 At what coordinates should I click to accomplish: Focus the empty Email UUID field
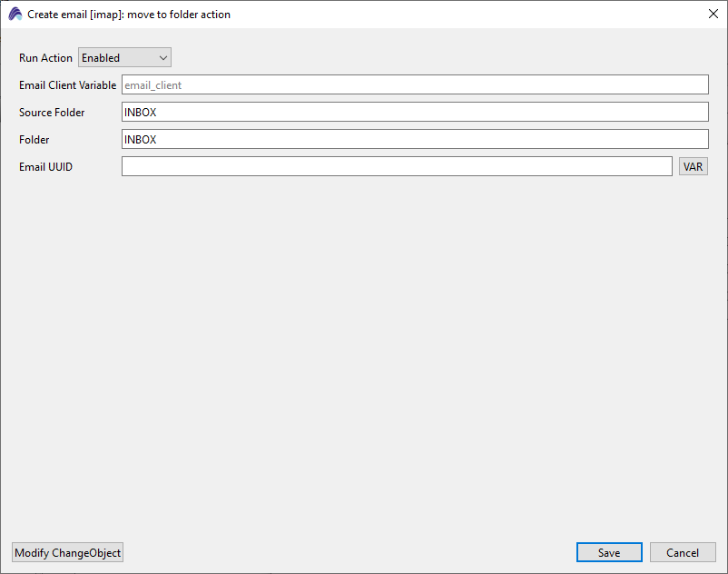(x=396, y=167)
